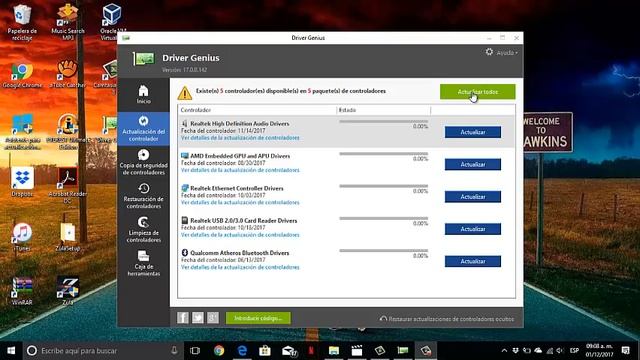Open ZulaSetup desktop icon
The image size is (640, 360).
(68, 237)
